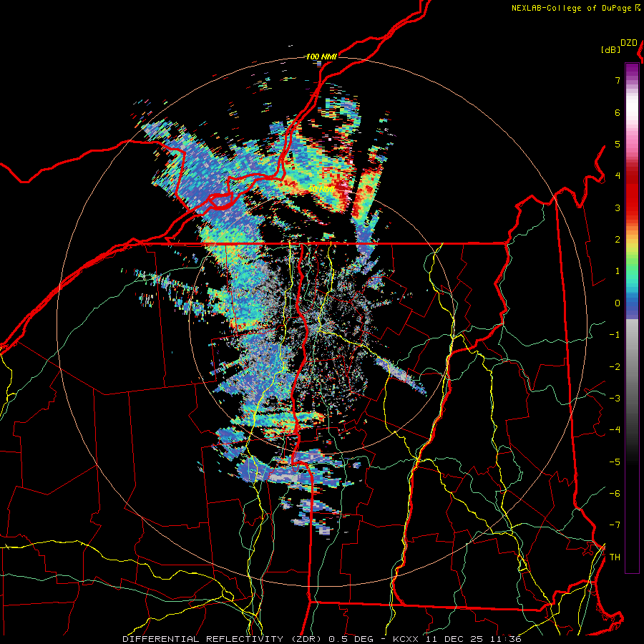
Task: Select the 6 dB scale label
Action: point(618,112)
